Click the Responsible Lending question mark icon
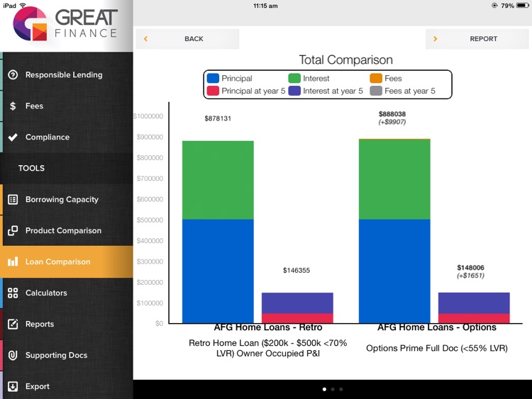The height and width of the screenshot is (399, 532). pos(13,74)
